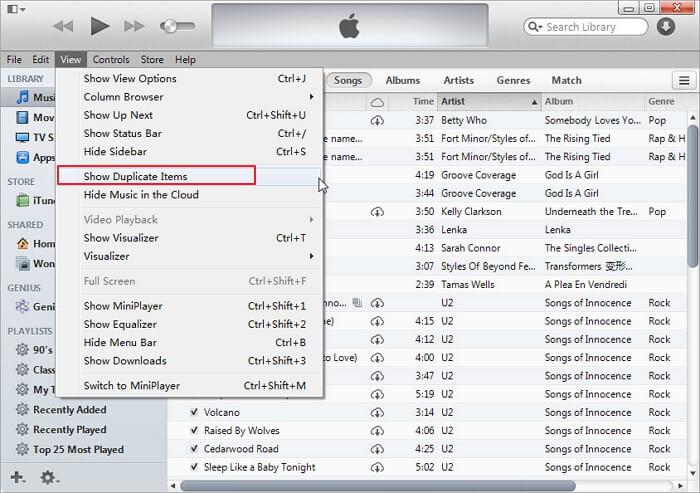Switch to the Artists tab
Screen dimensions: 700x493
[458, 80]
